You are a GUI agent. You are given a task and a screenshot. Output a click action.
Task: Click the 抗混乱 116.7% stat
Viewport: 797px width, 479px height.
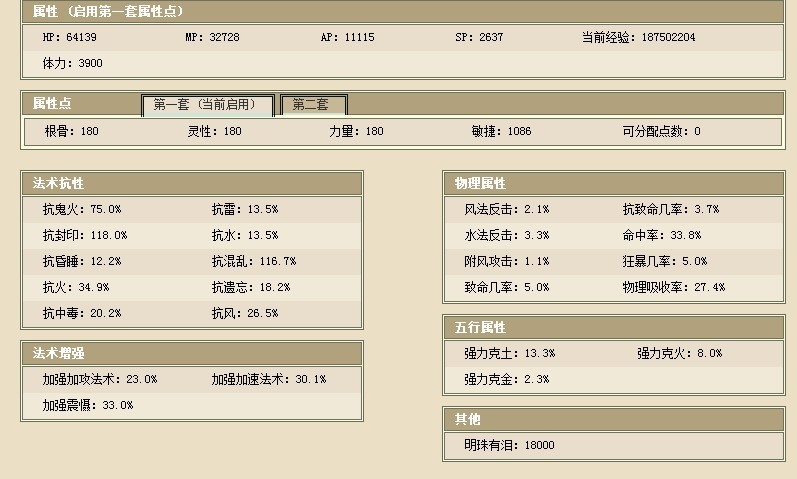point(253,261)
